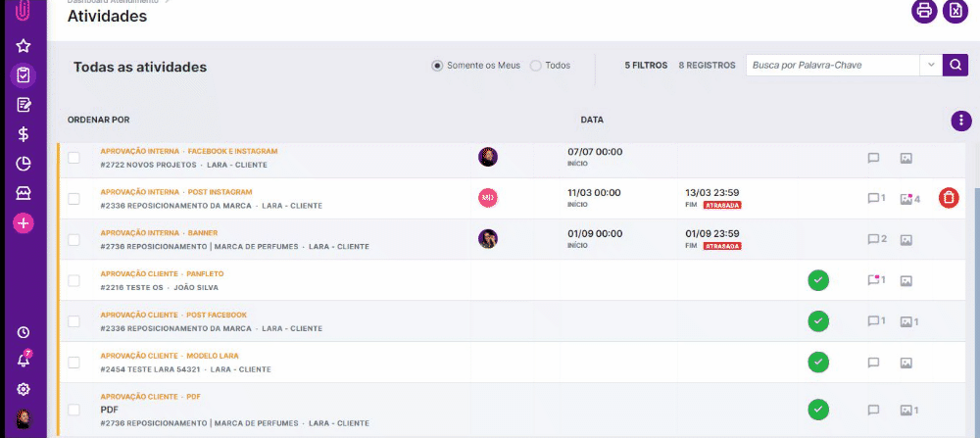980x438 pixels.
Task: Open the store icon in sidebar
Action: pos(24,193)
